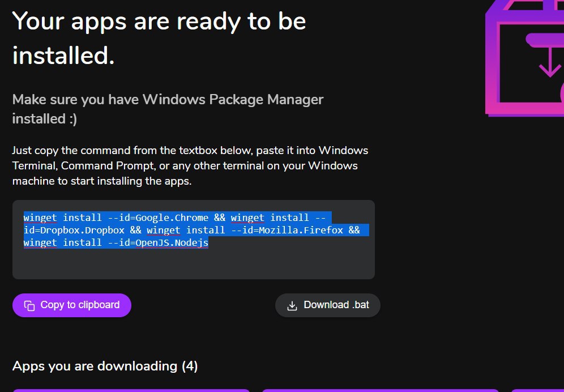Click the "id=Dropbox.Dropbox" text in the command

74,231
